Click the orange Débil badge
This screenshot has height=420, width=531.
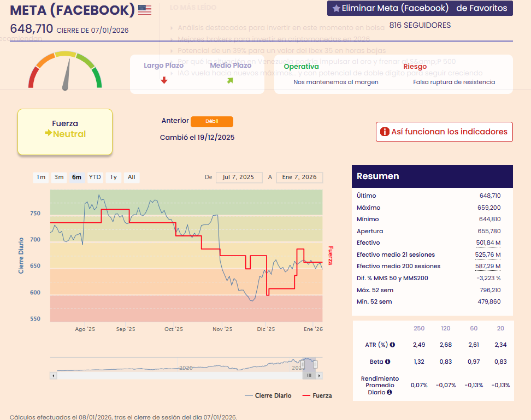211,121
